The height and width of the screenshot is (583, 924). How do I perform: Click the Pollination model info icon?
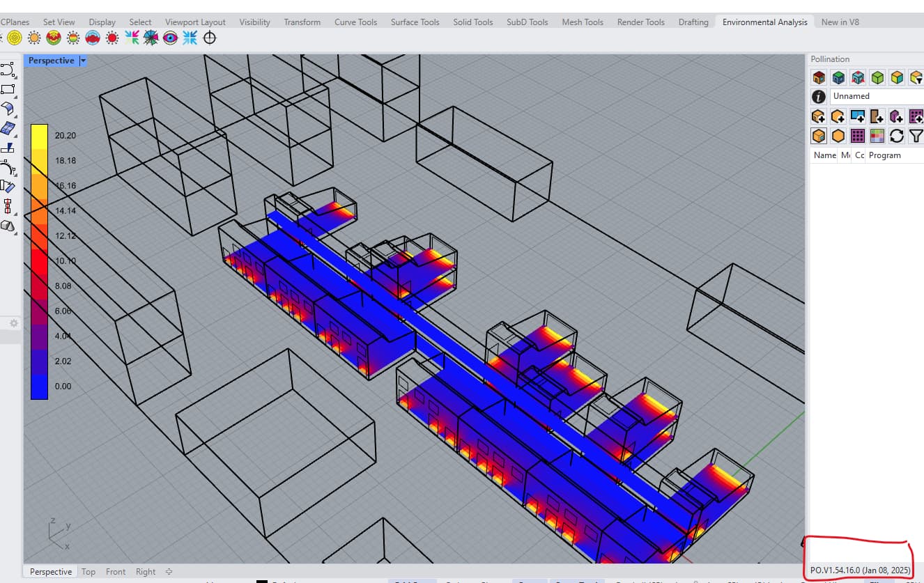819,96
